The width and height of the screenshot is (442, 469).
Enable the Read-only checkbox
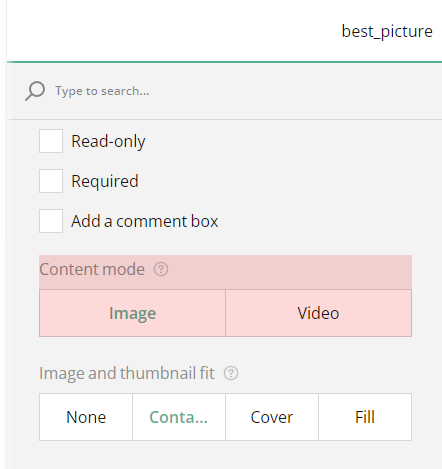point(51,141)
